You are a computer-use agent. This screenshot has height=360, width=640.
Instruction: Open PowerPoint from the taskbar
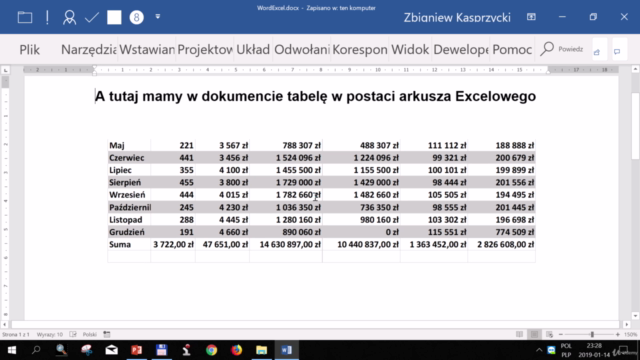[x=137, y=350]
